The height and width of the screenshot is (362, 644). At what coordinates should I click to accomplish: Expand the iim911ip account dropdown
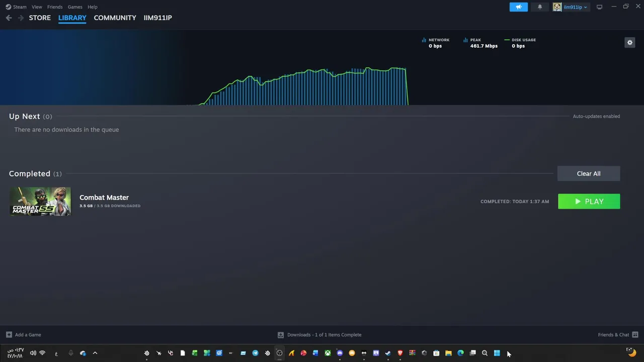click(x=575, y=7)
